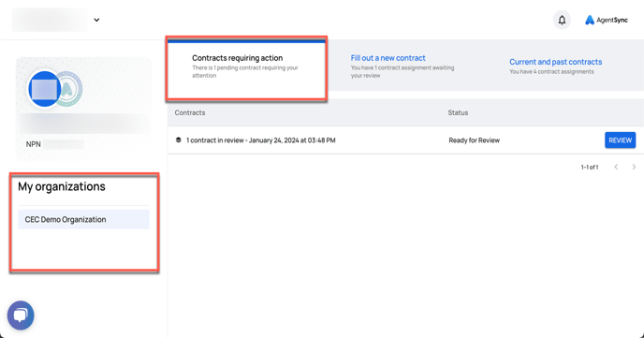Open the contract in review row
The image size is (644, 338).
(x=405, y=140)
